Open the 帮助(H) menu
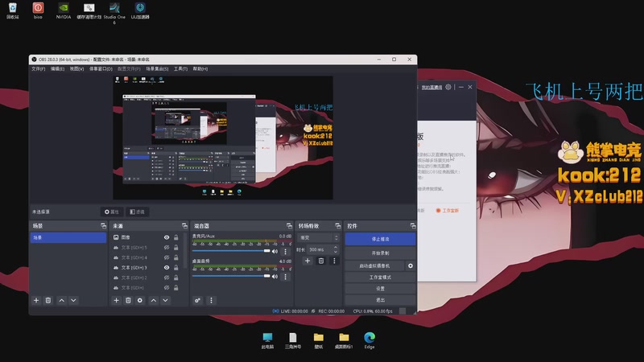The height and width of the screenshot is (362, 644). click(x=200, y=69)
